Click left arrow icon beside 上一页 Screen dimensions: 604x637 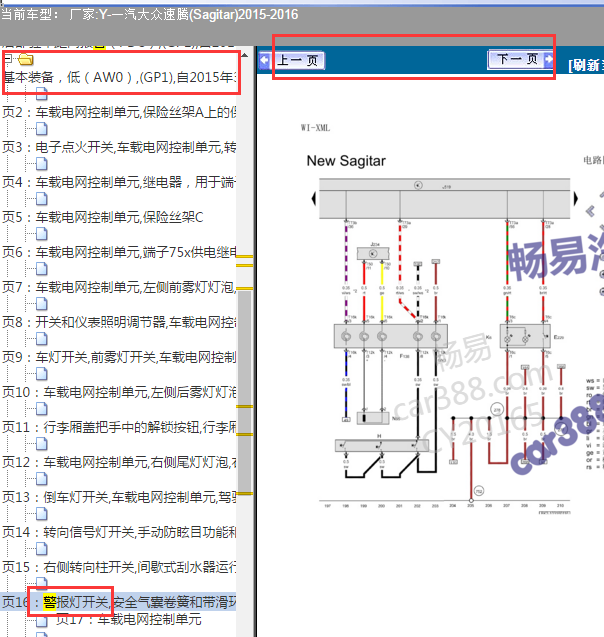(265, 61)
